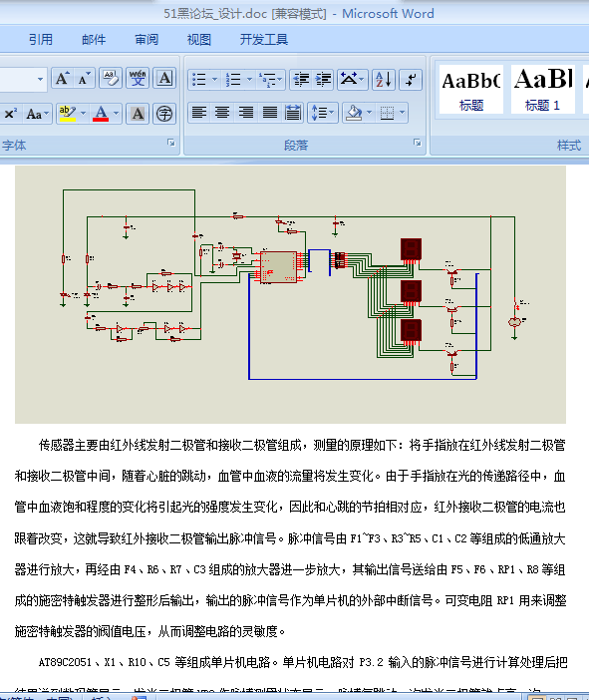This screenshot has height=700, width=589.
Task: Apply Character Border icon
Action: pos(164,79)
